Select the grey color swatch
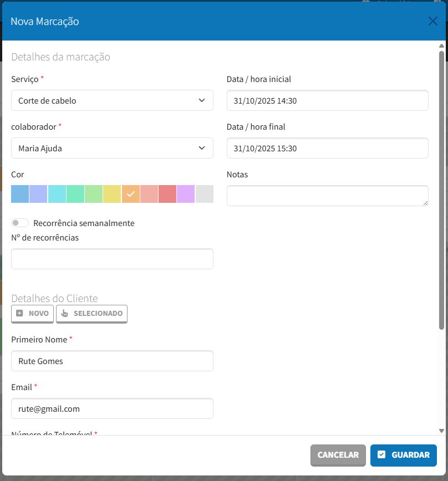Screen dimensions: 448x481 coord(205,194)
